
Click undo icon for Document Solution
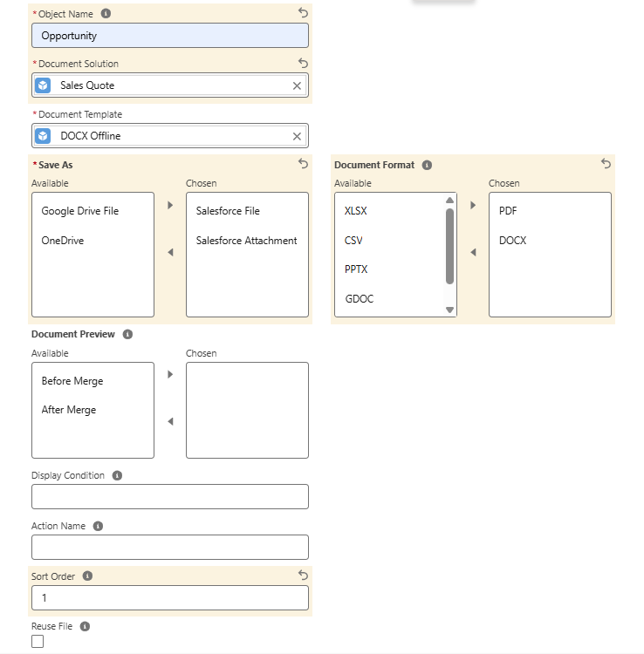(x=303, y=64)
